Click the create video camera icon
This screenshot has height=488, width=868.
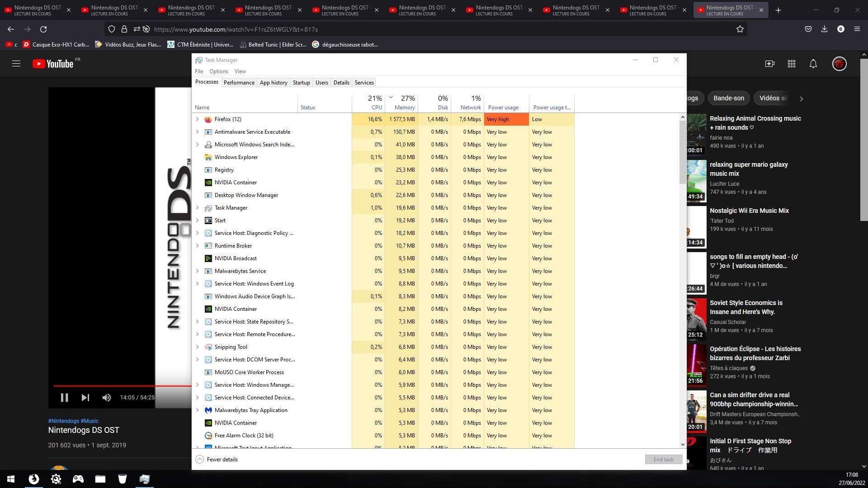click(769, 64)
